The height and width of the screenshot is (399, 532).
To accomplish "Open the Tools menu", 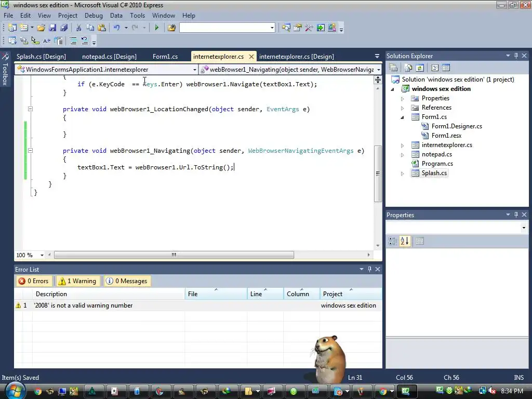I will click(137, 16).
